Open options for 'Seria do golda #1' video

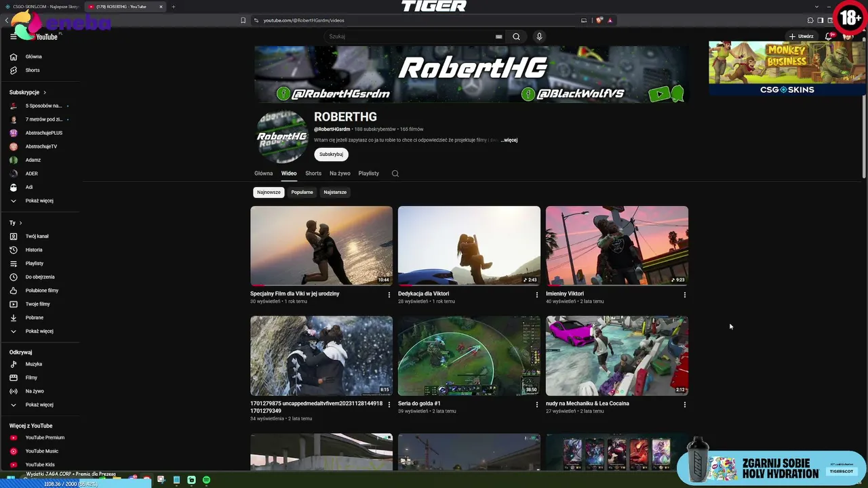pos(536,405)
